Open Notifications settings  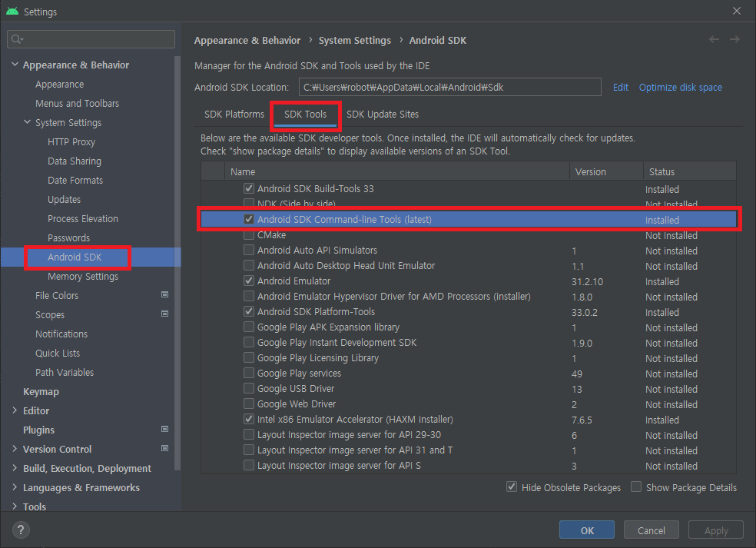click(61, 334)
